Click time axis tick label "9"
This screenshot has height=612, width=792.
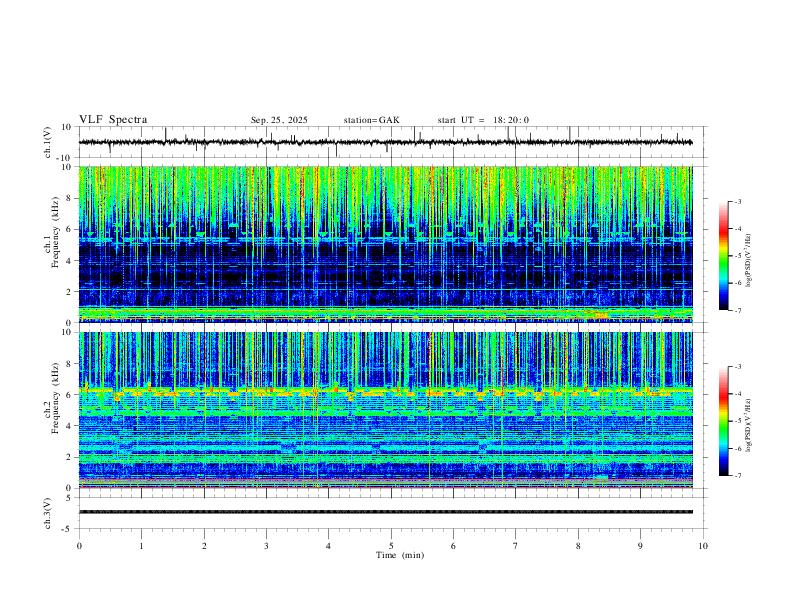(640, 546)
